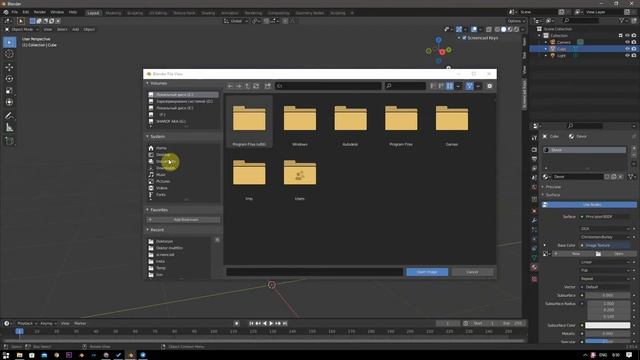640x360 pixels.
Task: Collapse the System panel in file browser
Action: pyautogui.click(x=148, y=136)
